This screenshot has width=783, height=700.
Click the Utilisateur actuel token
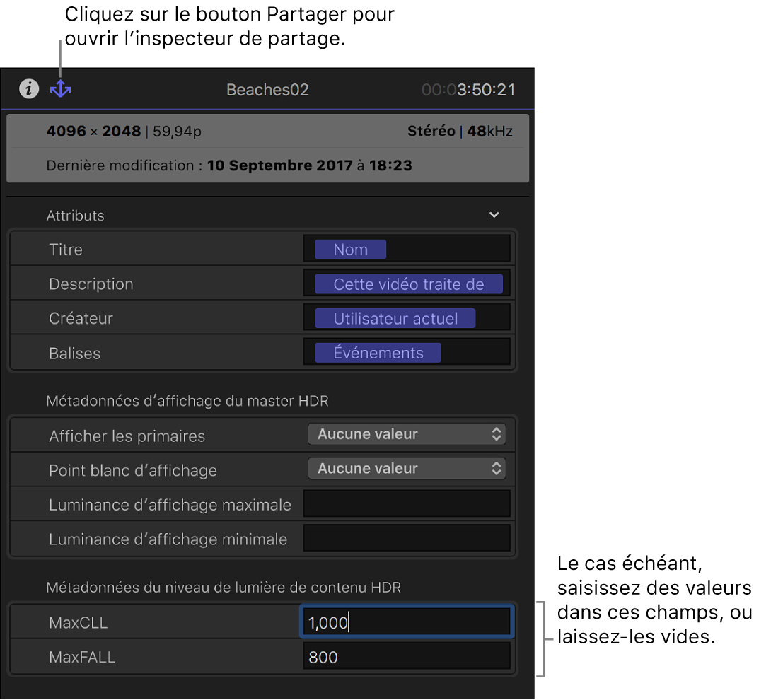[x=395, y=319]
